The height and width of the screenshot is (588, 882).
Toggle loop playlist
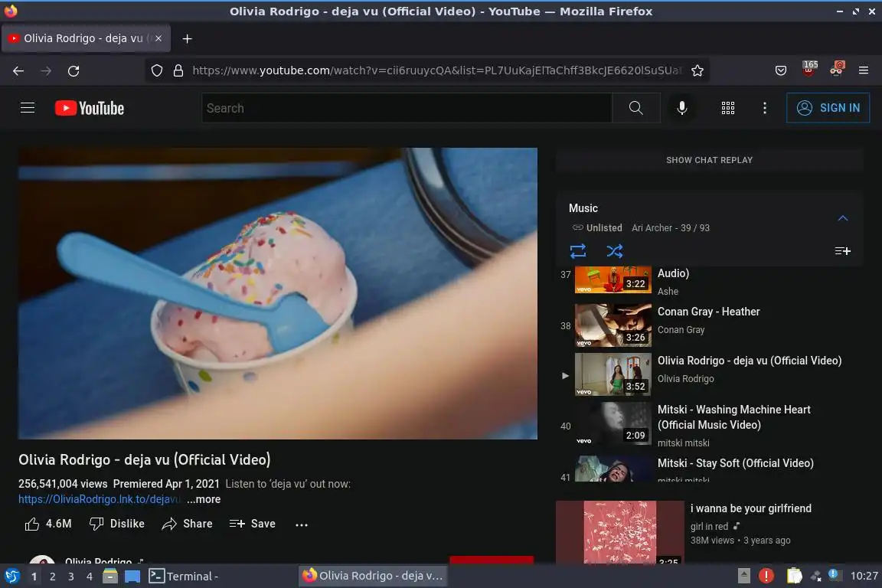(x=578, y=251)
